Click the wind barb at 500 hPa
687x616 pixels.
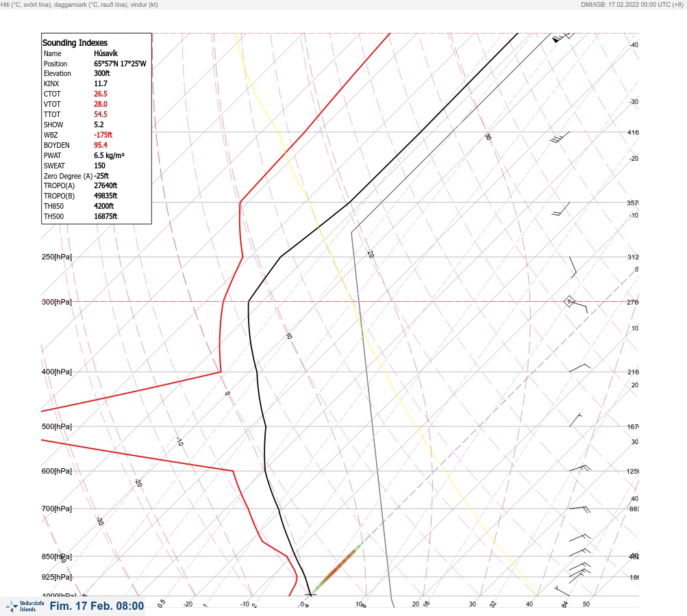(576, 420)
